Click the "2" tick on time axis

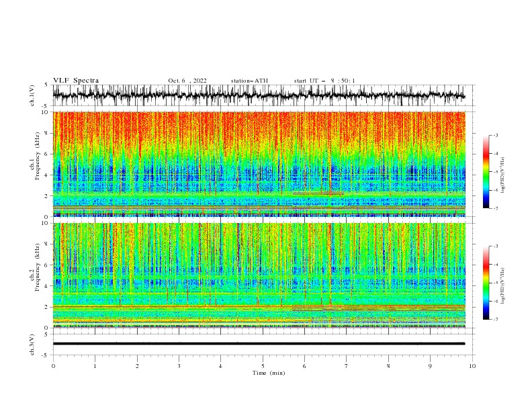pyautogui.click(x=137, y=366)
